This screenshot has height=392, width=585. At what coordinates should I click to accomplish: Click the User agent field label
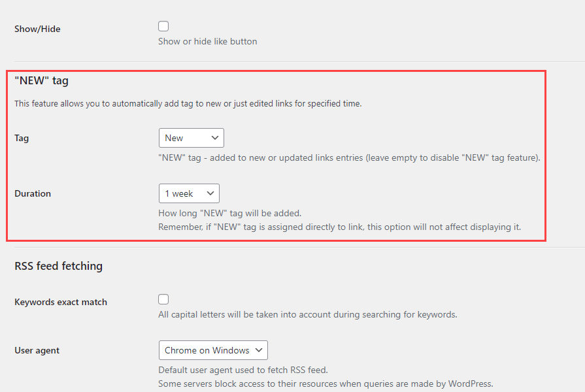(x=37, y=351)
